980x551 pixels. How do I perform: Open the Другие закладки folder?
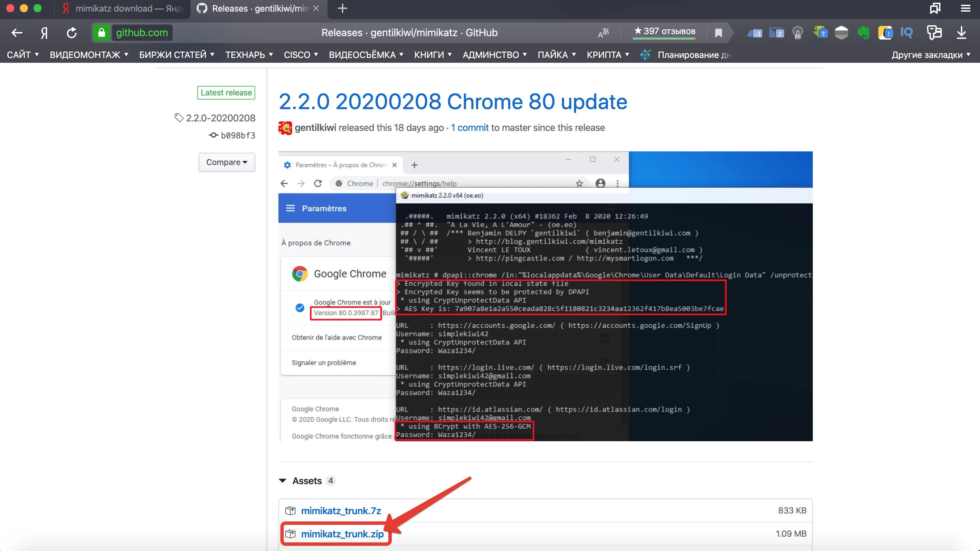coord(931,55)
